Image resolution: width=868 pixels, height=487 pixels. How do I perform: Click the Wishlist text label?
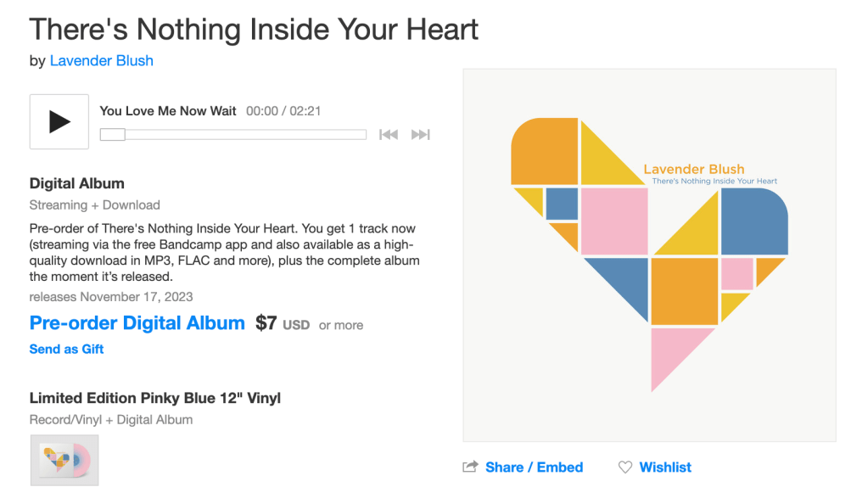(665, 467)
